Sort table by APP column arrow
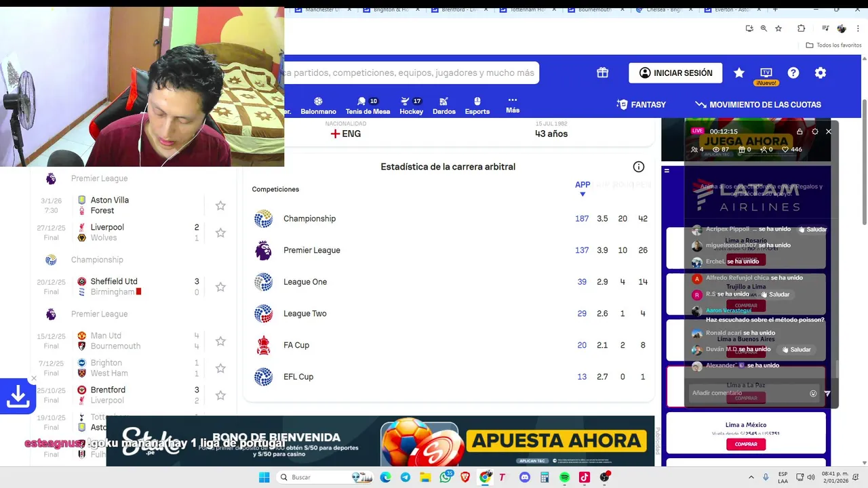 click(582, 195)
